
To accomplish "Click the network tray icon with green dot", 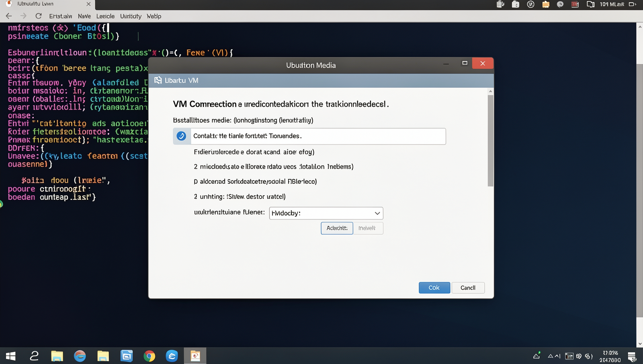I will (537, 356).
